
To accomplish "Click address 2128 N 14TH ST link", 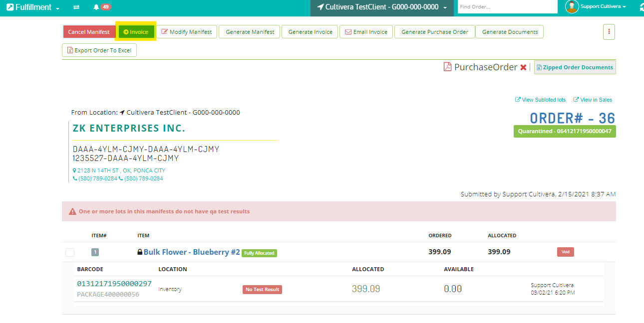I will click(119, 170).
